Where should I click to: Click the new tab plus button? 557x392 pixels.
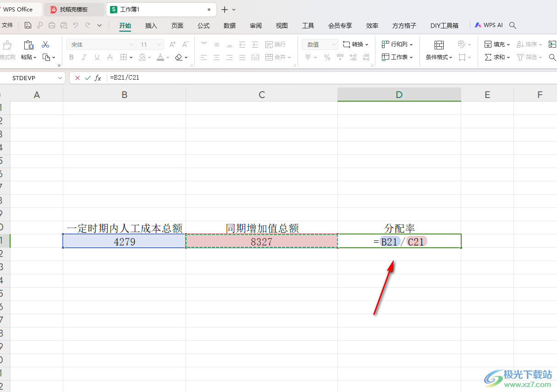point(225,10)
